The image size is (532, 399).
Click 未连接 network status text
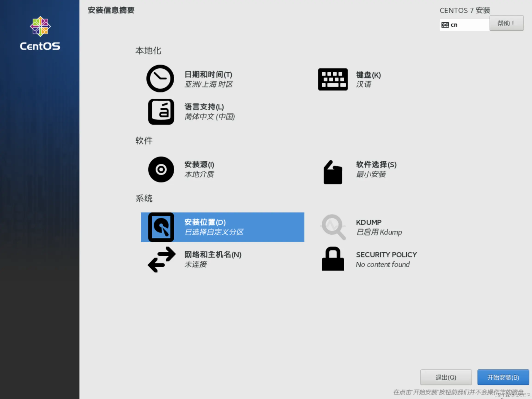tap(195, 265)
